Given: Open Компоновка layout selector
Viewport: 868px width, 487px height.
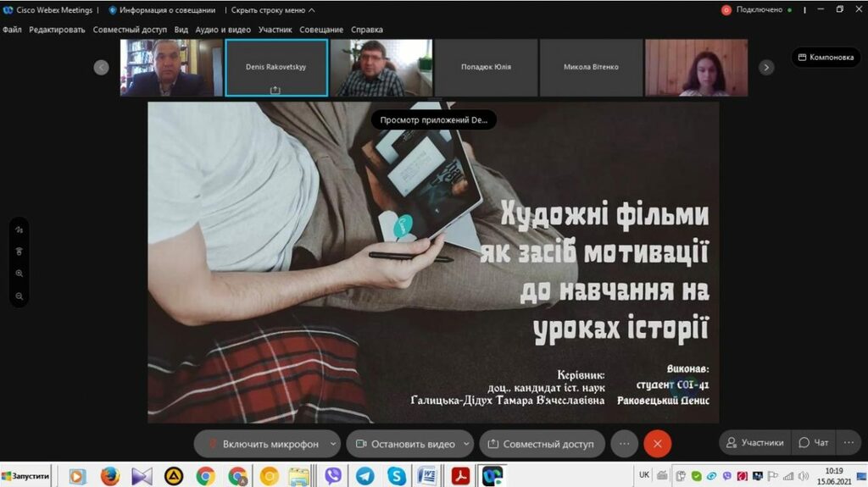Looking at the screenshot, I should tap(825, 58).
